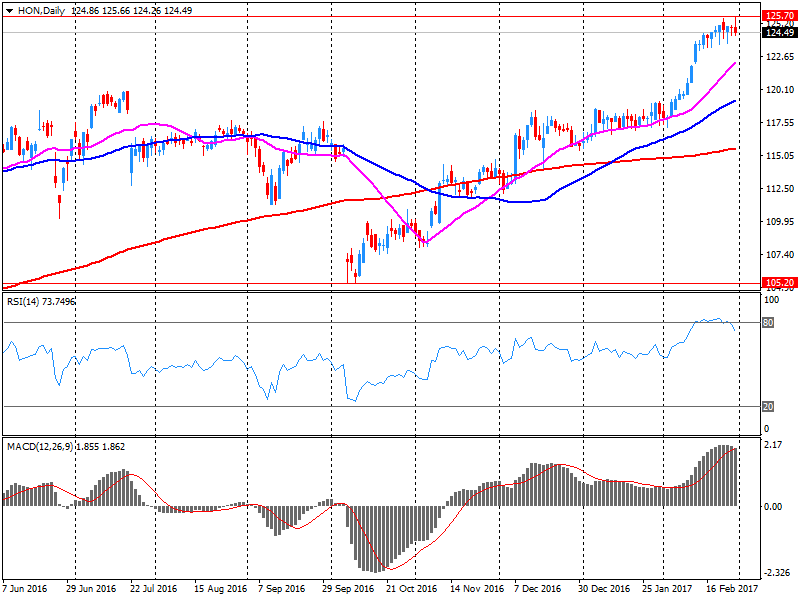Screen dimensions: 800x600
Task: Click the MACD 0.00 zero level label
Action: (x=772, y=506)
